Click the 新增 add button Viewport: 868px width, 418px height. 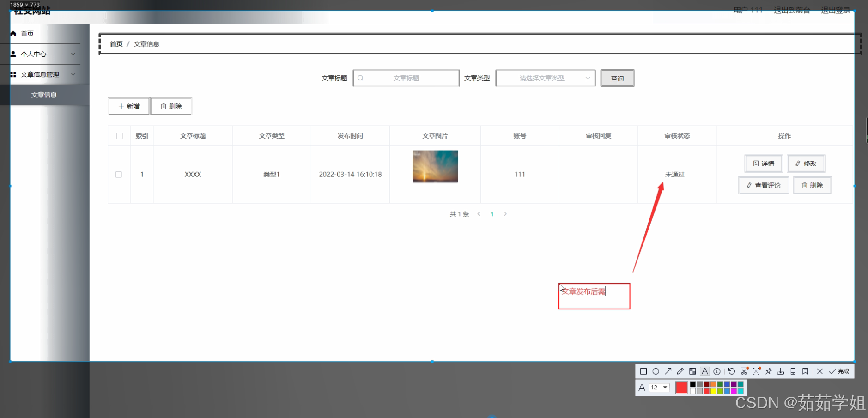point(128,106)
